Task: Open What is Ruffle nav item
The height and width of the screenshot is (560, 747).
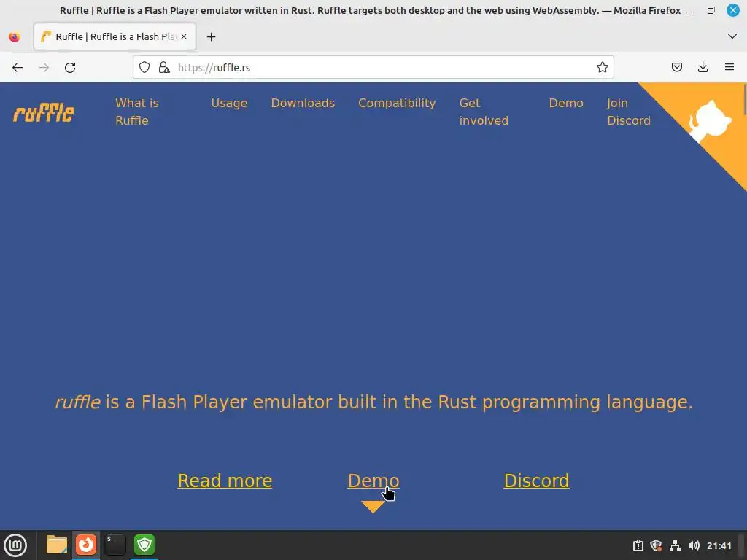Action: click(136, 112)
